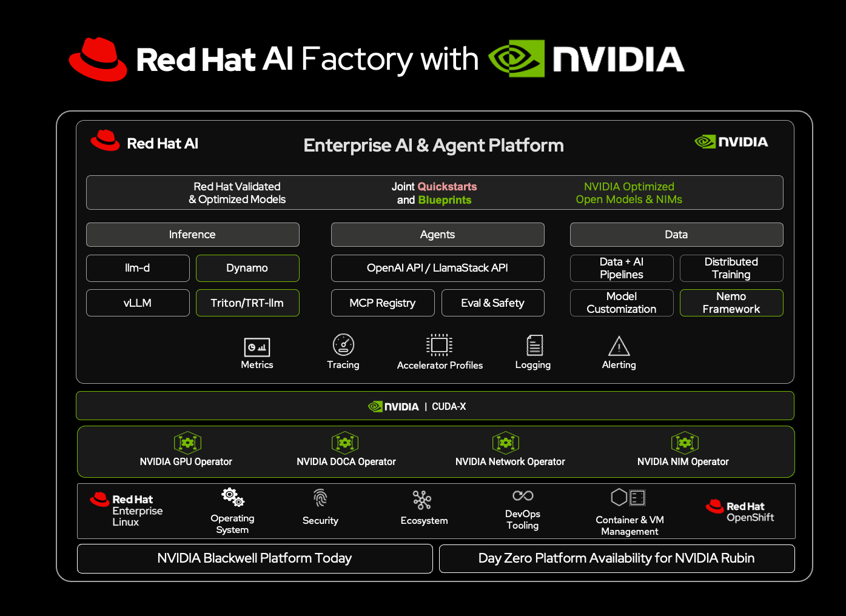This screenshot has height=616, width=846.
Task: Click the OpenAI API / LlamaStack API button
Action: pyautogui.click(x=437, y=268)
